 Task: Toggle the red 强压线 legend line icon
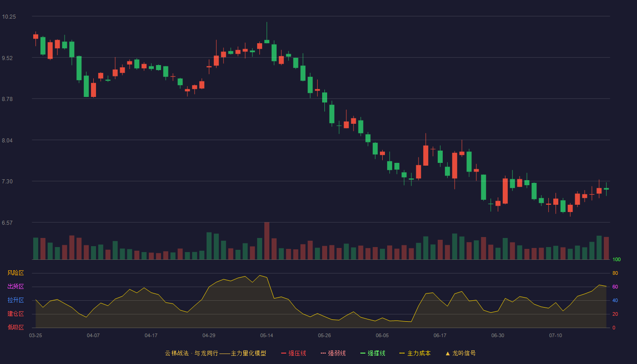(283, 353)
